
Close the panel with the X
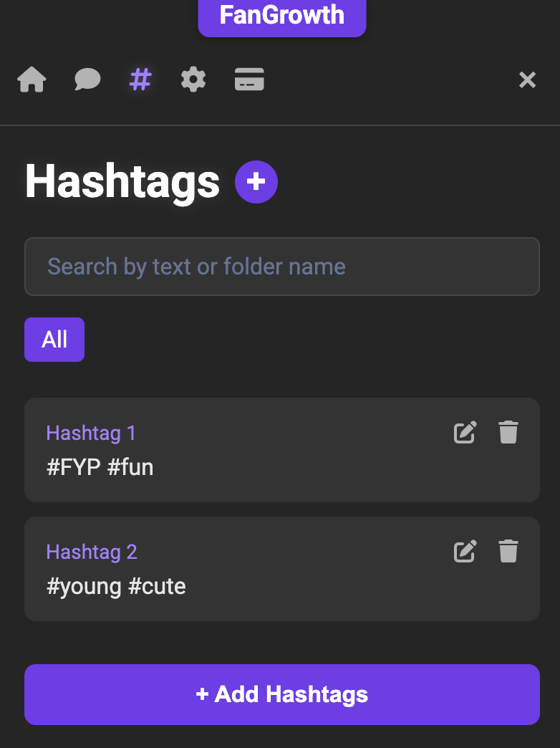(527, 80)
